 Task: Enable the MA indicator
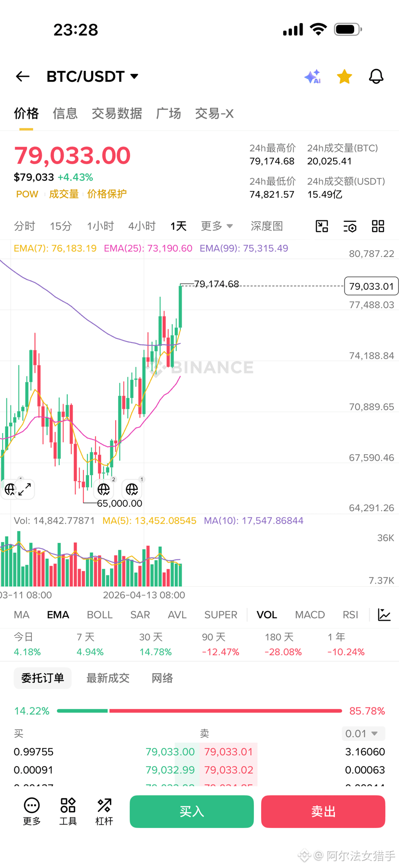tap(22, 615)
